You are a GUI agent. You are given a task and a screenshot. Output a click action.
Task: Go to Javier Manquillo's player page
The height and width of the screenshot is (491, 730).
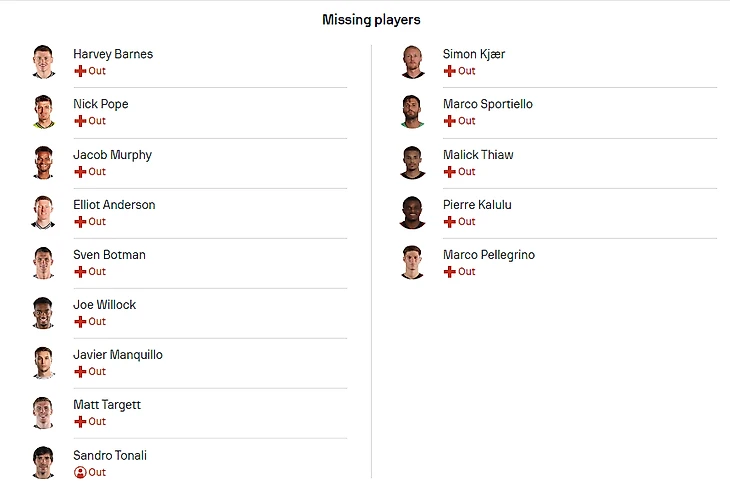tap(118, 355)
